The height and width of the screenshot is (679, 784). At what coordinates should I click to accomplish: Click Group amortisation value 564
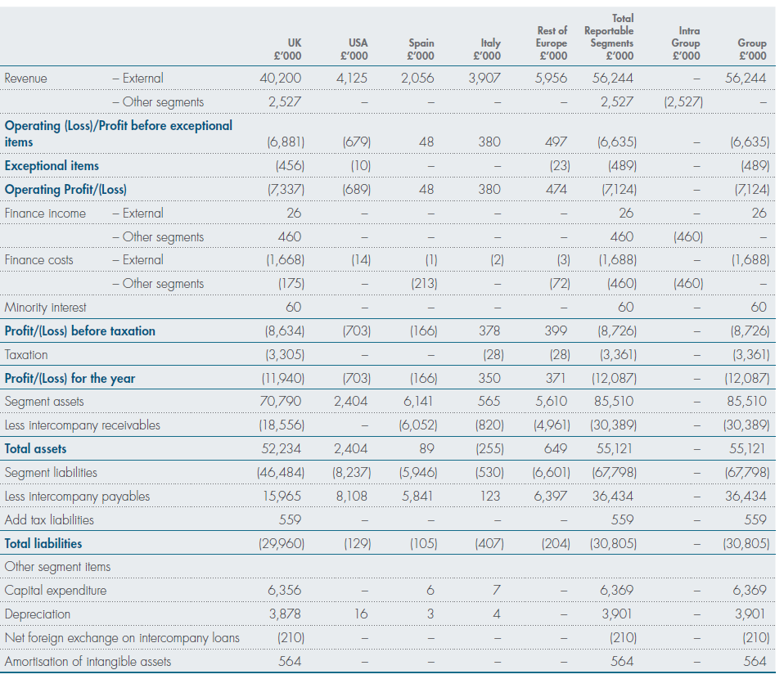[x=755, y=662]
